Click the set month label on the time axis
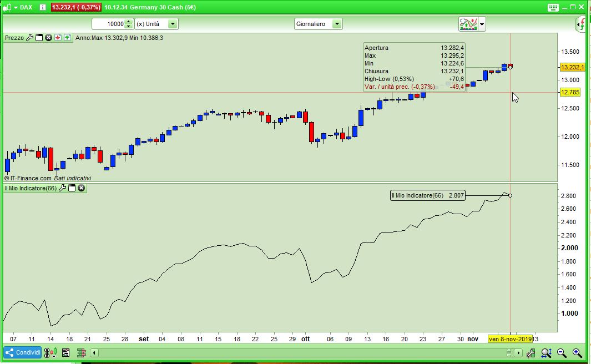This screenshot has width=591, height=364. [144, 339]
